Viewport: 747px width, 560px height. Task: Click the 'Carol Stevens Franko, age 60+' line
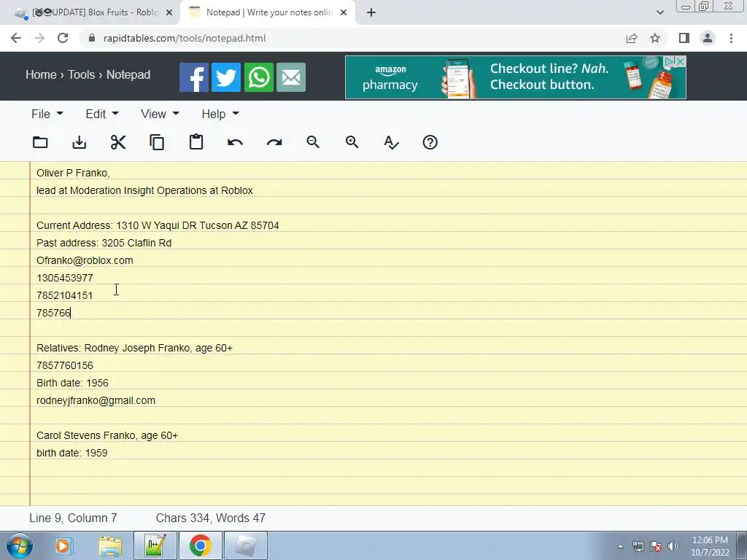click(107, 435)
